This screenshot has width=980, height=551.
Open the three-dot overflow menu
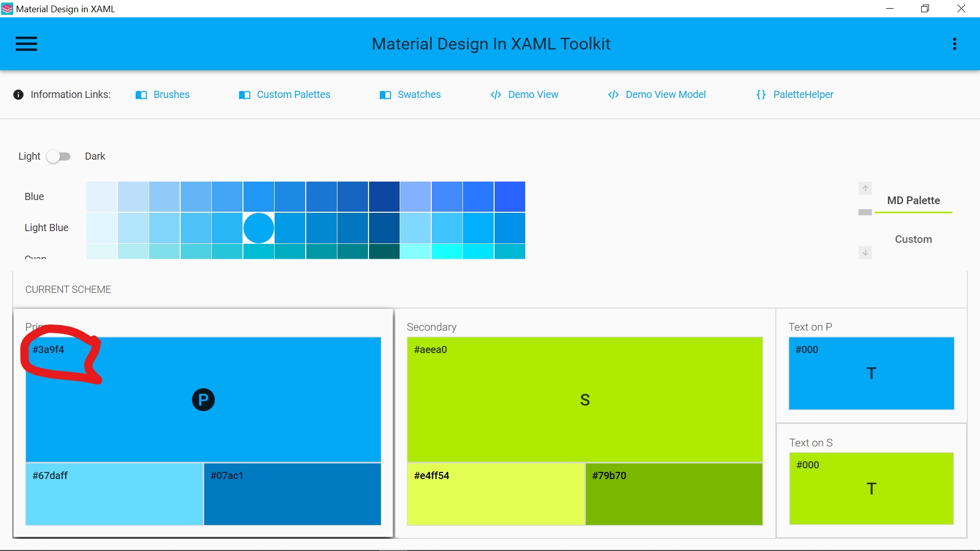[955, 43]
